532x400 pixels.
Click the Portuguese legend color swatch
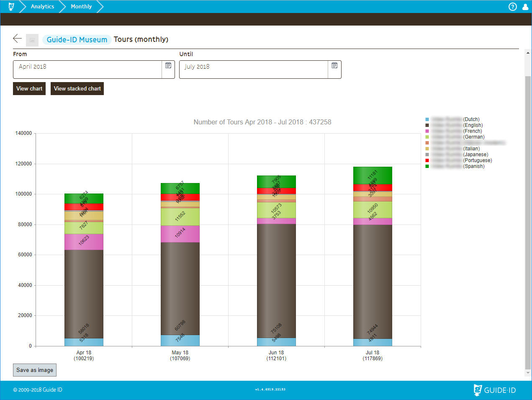[x=427, y=160]
